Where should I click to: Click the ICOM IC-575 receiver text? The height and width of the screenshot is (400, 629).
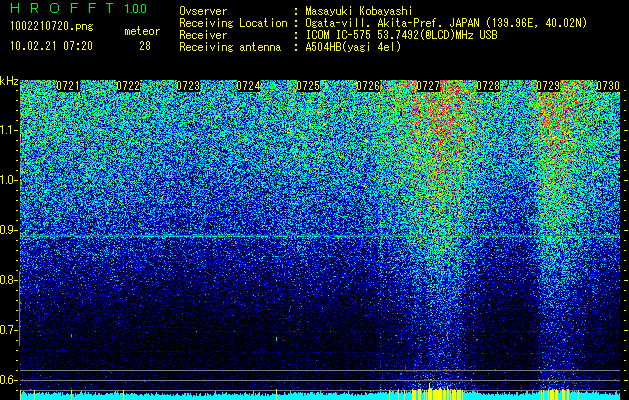coord(401,35)
